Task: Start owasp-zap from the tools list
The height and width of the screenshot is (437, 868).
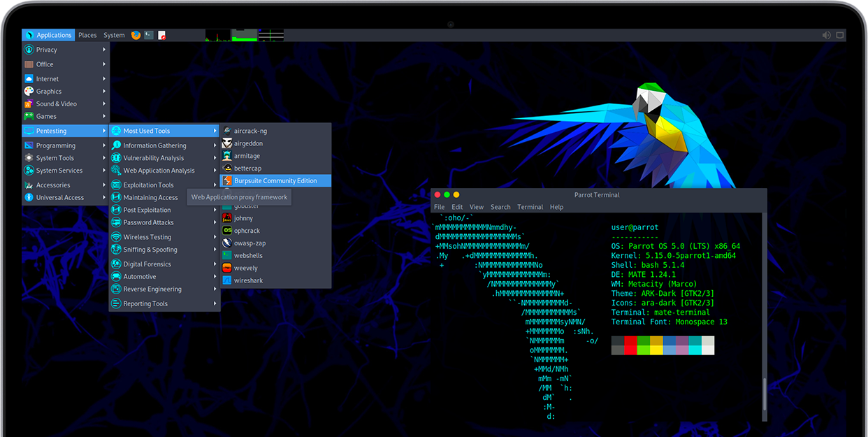Action: click(x=276, y=243)
